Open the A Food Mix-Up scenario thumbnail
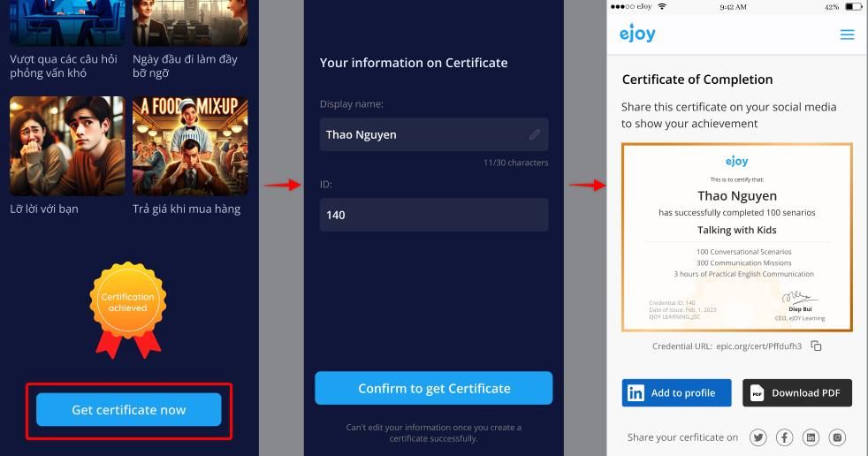The height and width of the screenshot is (456, 868). click(x=190, y=146)
